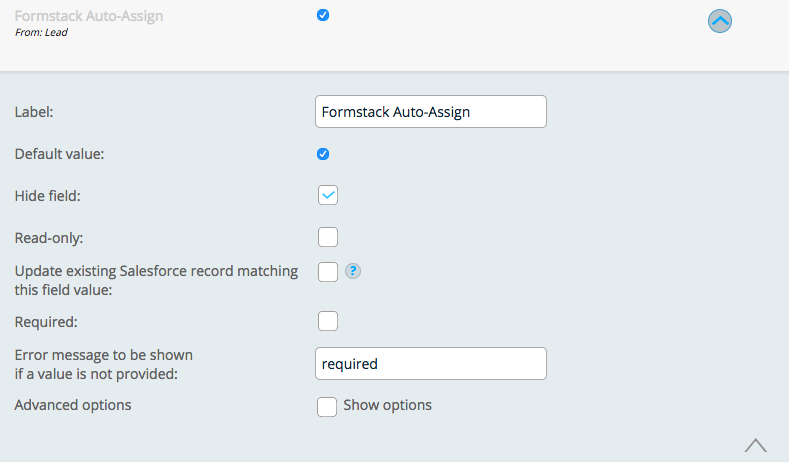Click the gray up-caret at panel bottom
Screen dimensions: 789x462
tap(756, 444)
